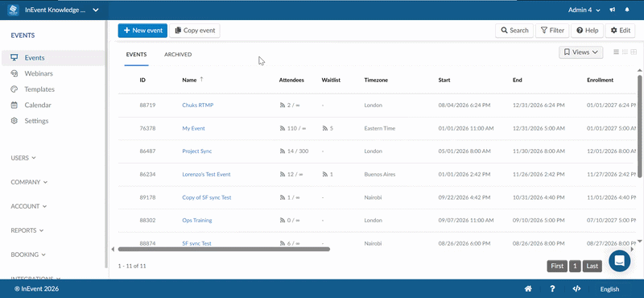644x298 pixels.
Task: Open the English language selector
Action: 609,289
